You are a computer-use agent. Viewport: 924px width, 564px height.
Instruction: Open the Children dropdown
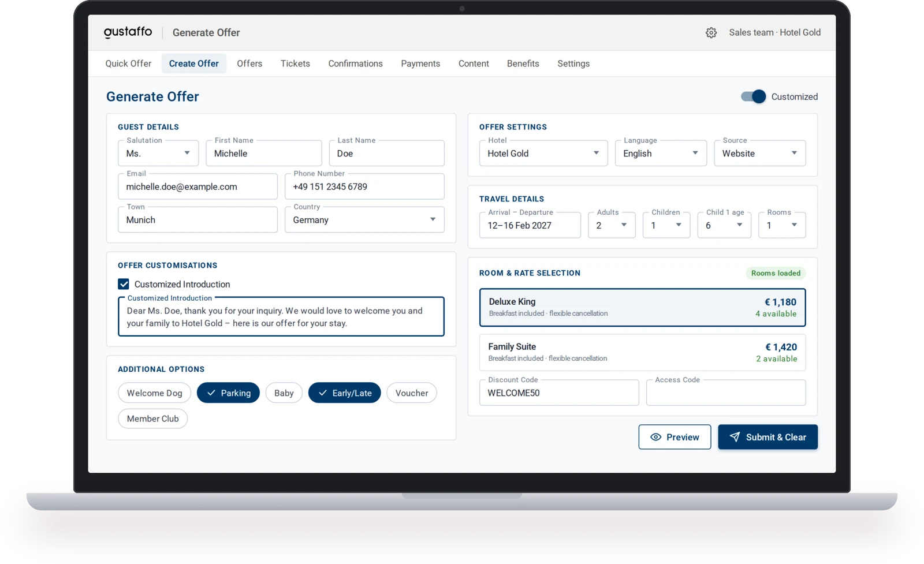pos(666,225)
